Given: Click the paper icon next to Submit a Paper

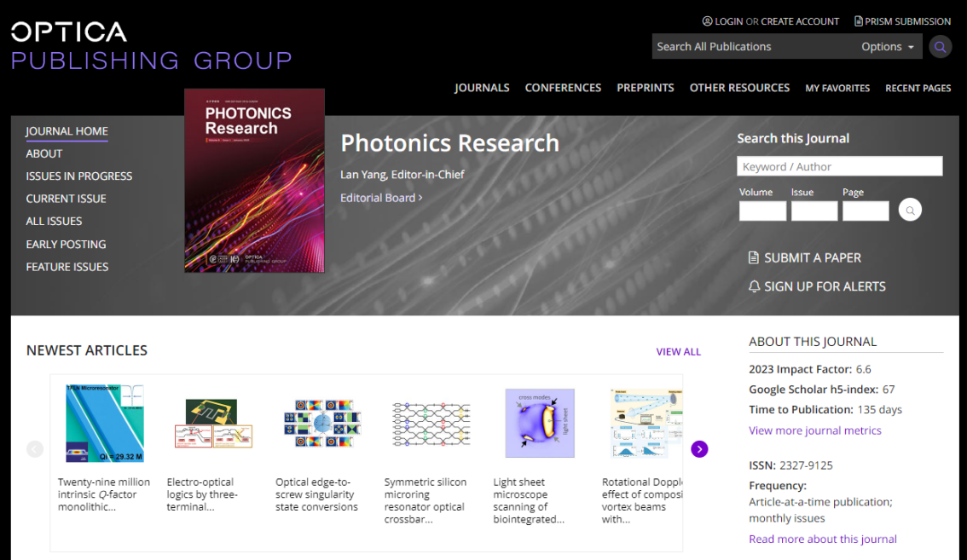Looking at the screenshot, I should click(754, 257).
